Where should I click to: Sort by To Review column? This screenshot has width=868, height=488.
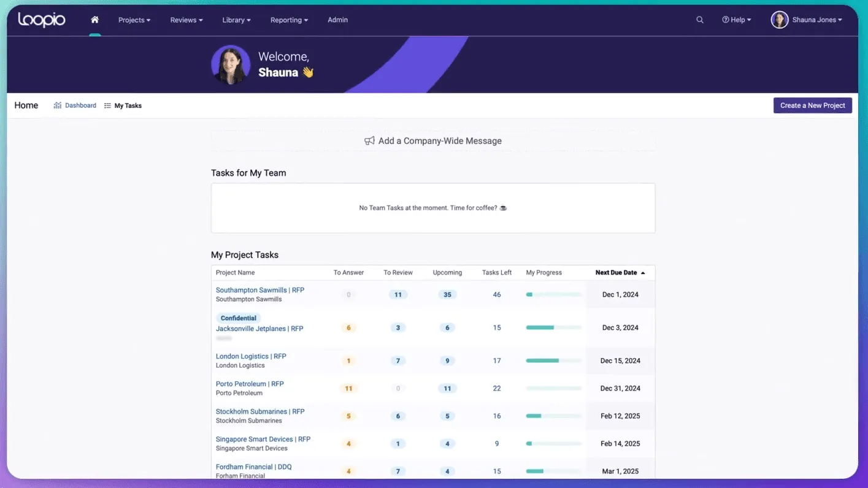click(x=398, y=273)
